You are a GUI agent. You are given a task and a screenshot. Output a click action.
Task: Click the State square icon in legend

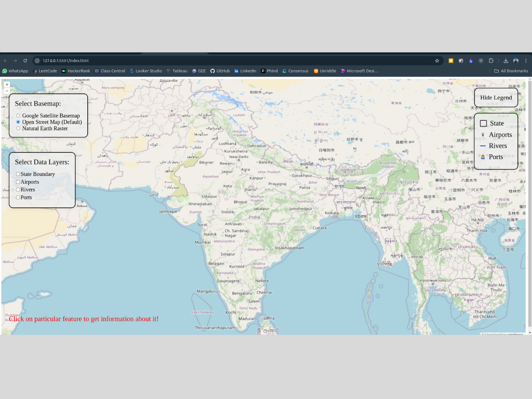(484, 124)
